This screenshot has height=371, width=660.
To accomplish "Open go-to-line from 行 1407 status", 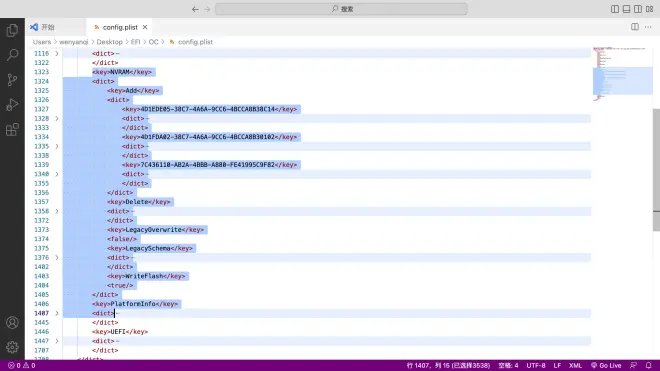I will tap(448, 366).
